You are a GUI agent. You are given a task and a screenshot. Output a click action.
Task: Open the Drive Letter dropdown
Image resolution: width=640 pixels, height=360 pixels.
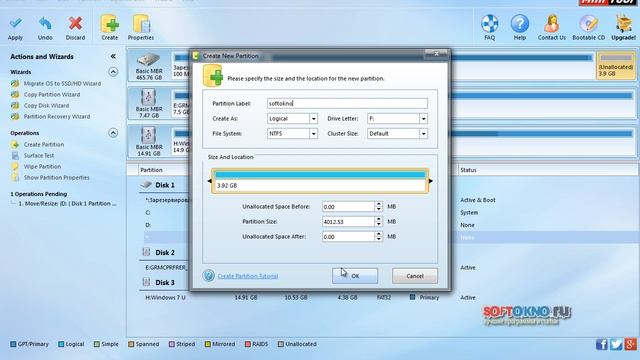point(423,118)
